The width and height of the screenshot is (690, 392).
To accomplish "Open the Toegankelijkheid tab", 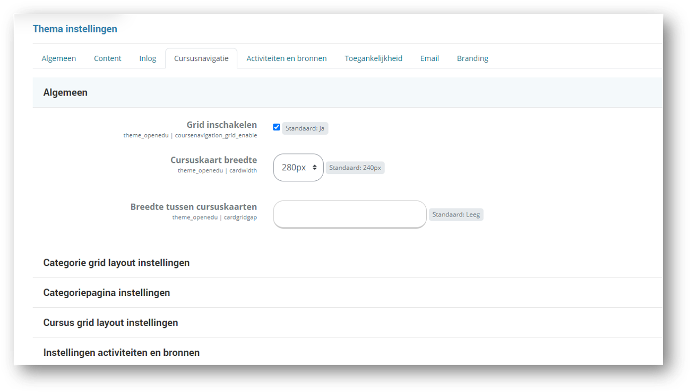I will pos(373,59).
